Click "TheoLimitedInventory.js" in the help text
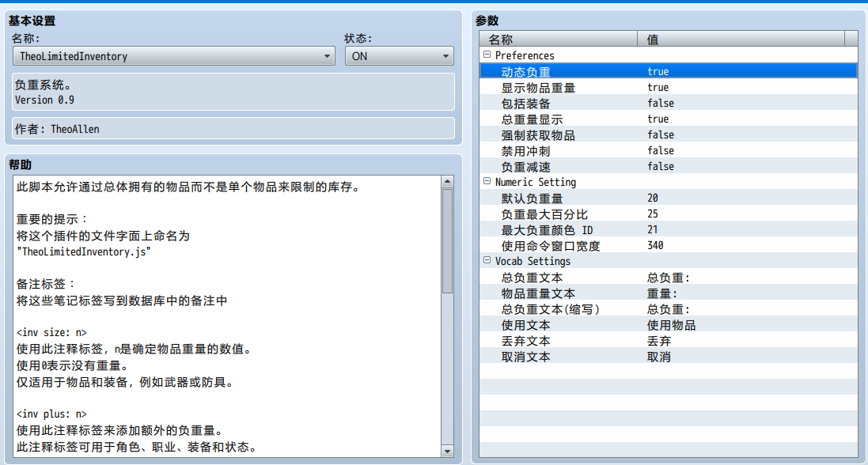This screenshot has width=868, height=465. pyautogui.click(x=84, y=251)
